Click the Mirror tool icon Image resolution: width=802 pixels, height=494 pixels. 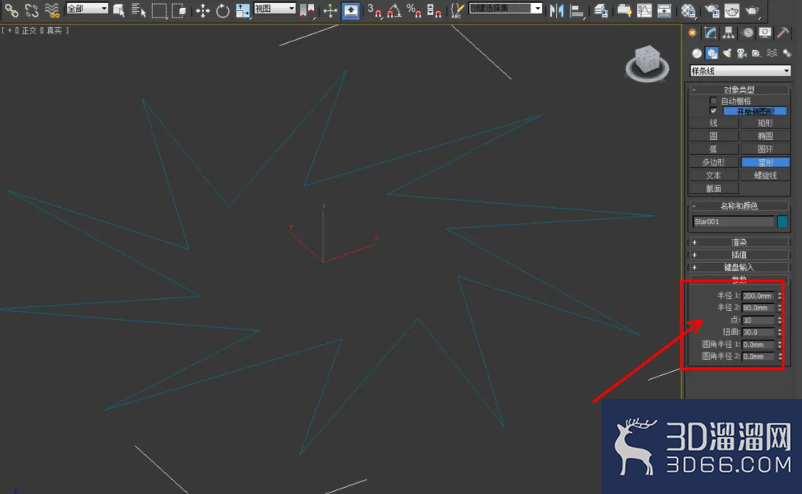point(556,10)
